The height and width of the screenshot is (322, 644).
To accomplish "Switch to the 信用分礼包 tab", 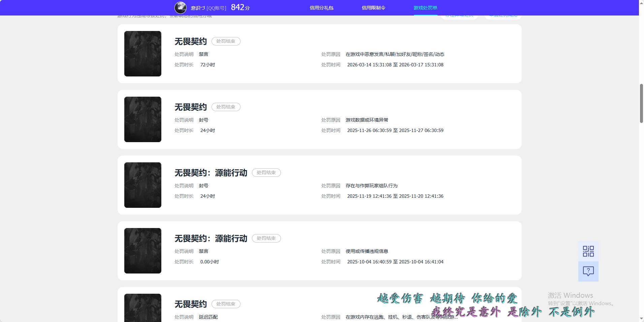I will (322, 7).
